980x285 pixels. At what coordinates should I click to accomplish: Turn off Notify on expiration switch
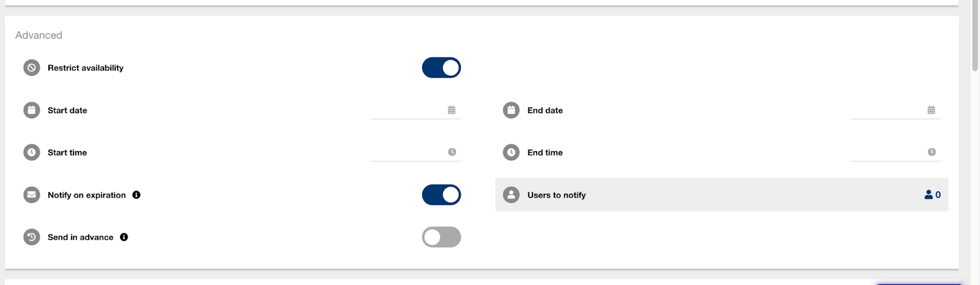441,195
